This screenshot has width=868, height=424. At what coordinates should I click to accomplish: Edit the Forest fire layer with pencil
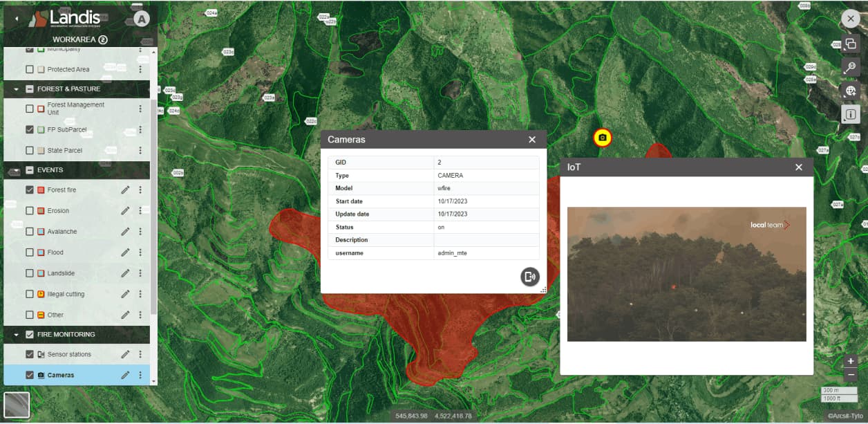(x=125, y=190)
